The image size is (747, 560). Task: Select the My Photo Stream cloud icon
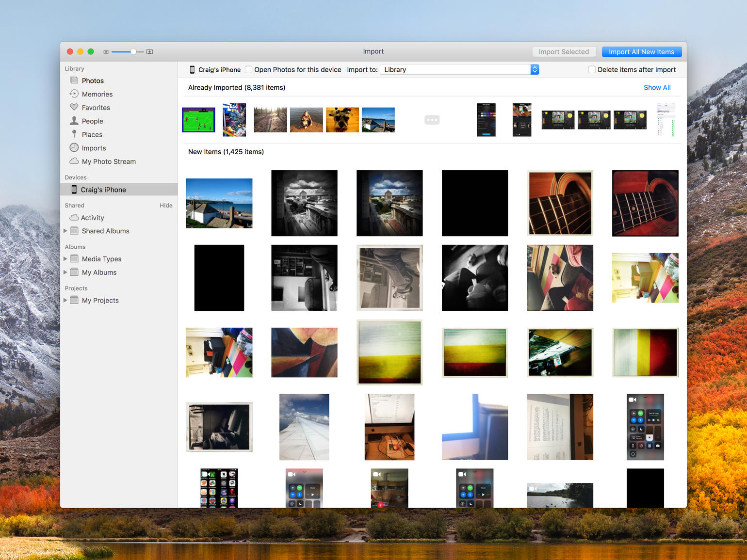coord(74,161)
